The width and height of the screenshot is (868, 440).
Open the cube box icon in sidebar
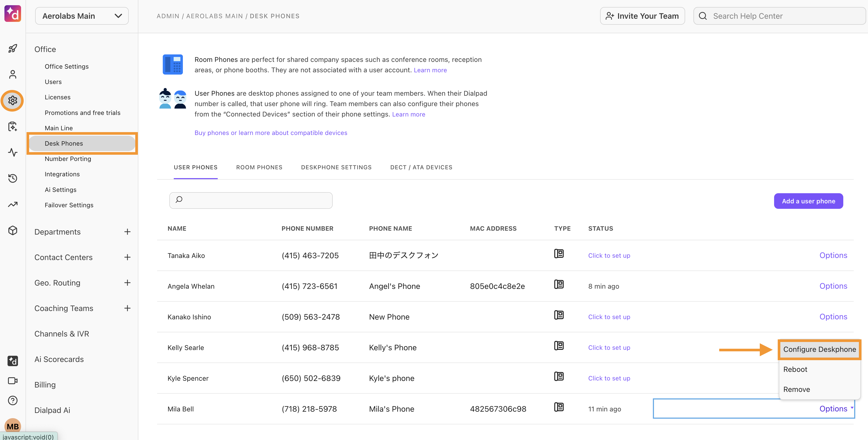(12, 230)
